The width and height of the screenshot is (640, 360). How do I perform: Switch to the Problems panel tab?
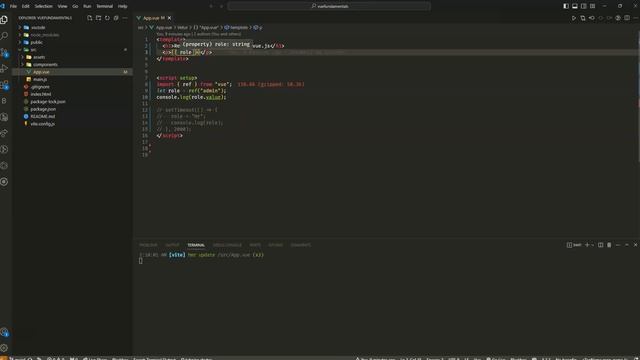(x=148, y=245)
